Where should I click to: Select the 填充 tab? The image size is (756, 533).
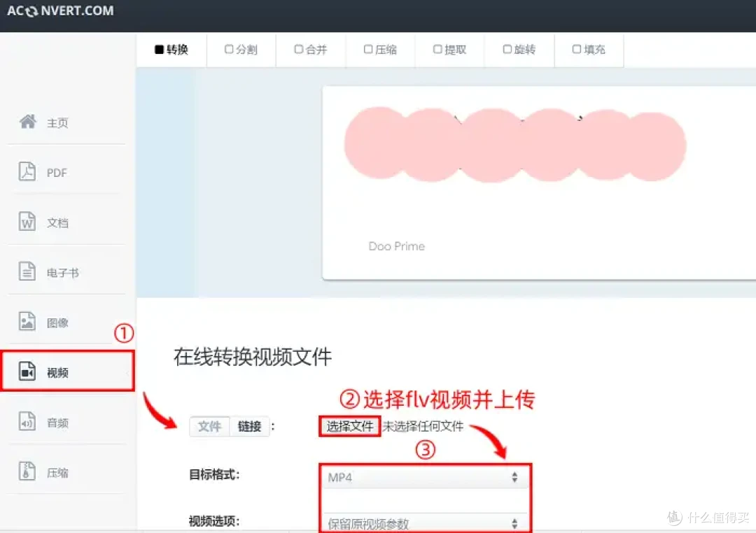click(x=589, y=50)
